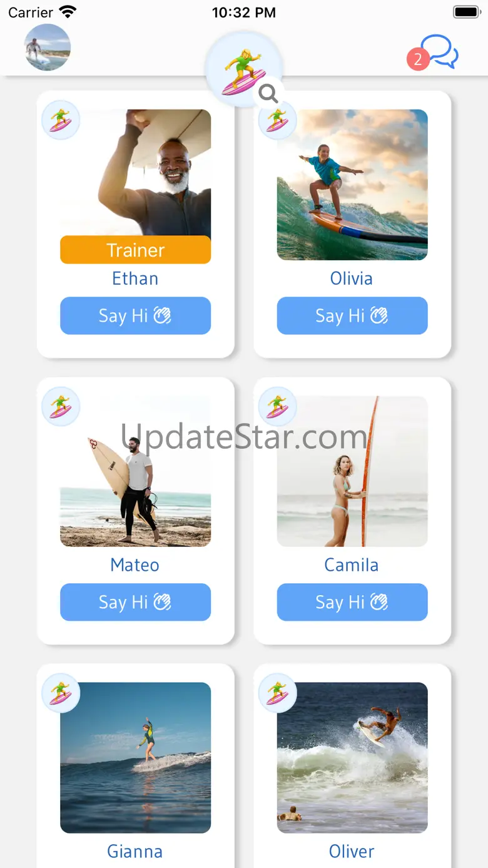The width and height of the screenshot is (488, 868).
Task: Tap the surfer badge on Camila's card
Action: [277, 406]
